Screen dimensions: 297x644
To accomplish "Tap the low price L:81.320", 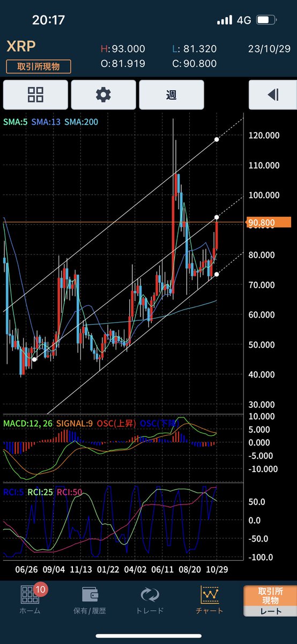I will (195, 49).
